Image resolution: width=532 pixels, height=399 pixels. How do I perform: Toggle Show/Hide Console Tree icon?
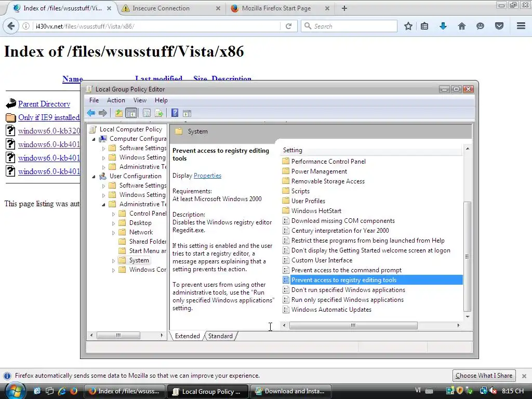click(x=131, y=113)
